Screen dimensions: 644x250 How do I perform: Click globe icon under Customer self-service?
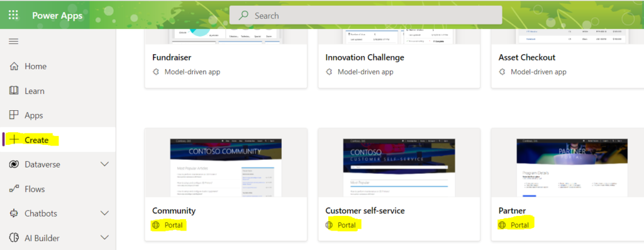(x=328, y=225)
